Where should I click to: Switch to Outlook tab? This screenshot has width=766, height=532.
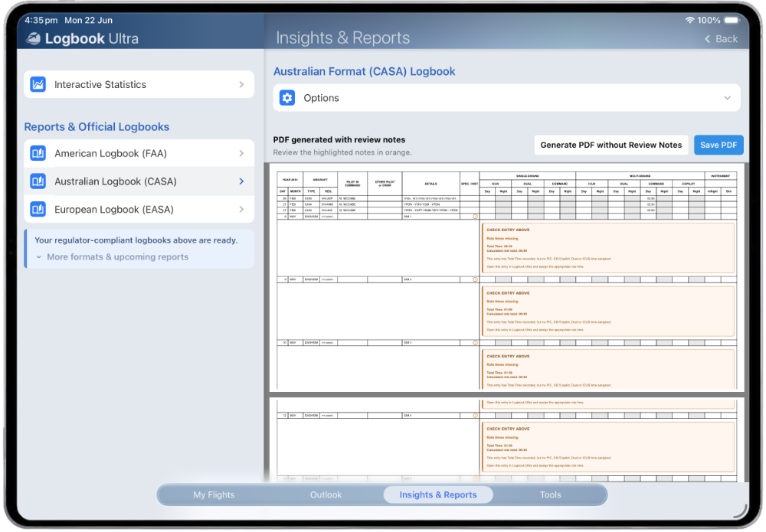[x=326, y=495]
